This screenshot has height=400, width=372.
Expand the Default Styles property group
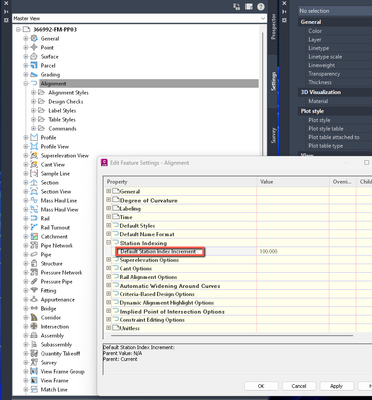pos(108,225)
